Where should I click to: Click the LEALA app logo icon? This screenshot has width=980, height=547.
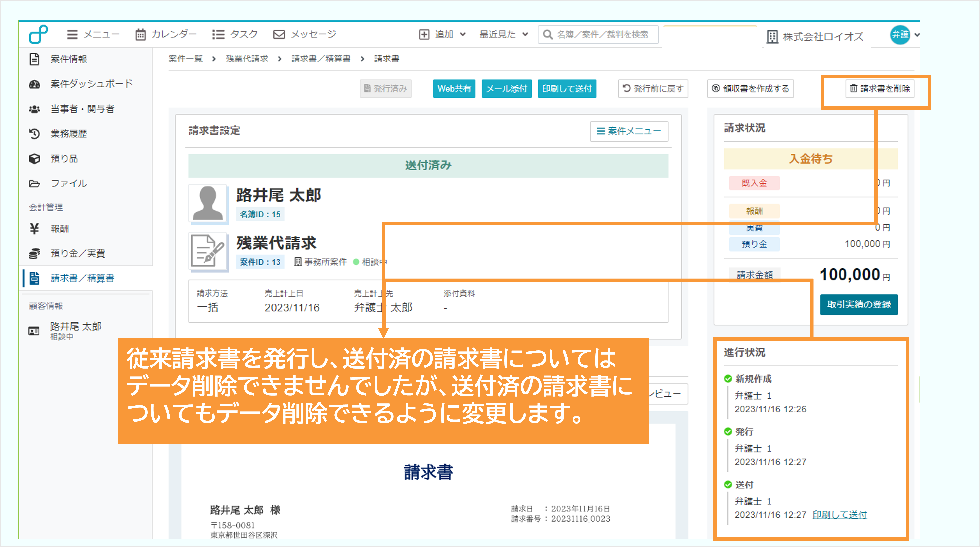(x=38, y=35)
